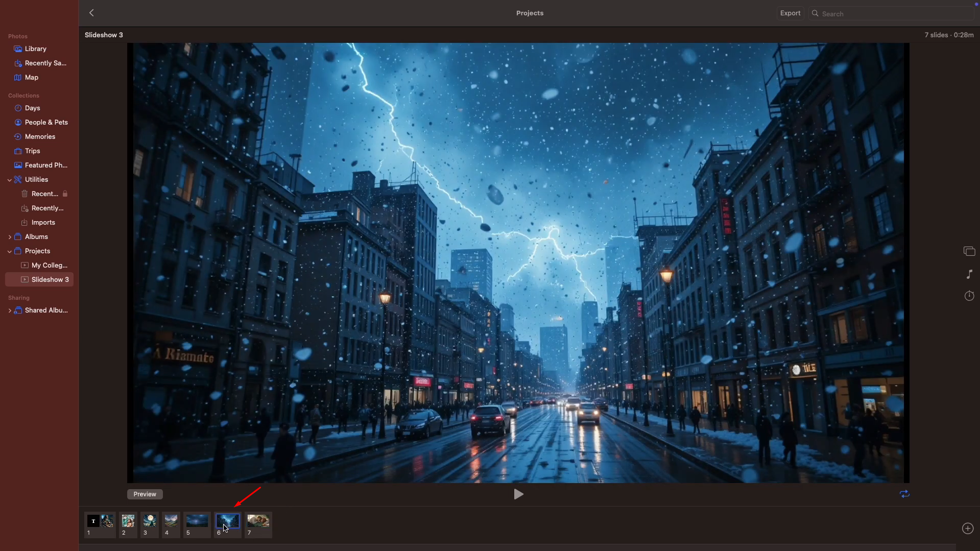The image size is (980, 551).
Task: Select the Projects folder icon
Action: pos(18,251)
